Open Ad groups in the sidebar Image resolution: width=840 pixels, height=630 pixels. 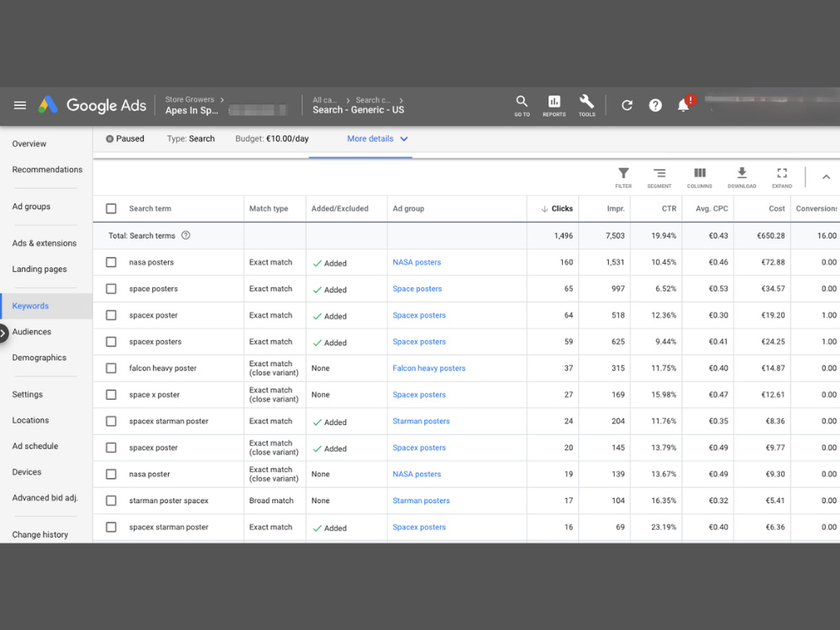pyautogui.click(x=31, y=207)
